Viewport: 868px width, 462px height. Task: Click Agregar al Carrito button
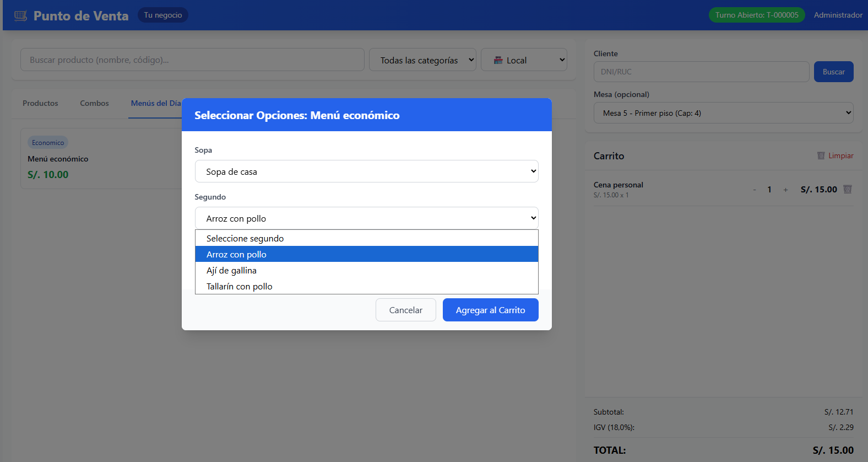click(x=491, y=310)
